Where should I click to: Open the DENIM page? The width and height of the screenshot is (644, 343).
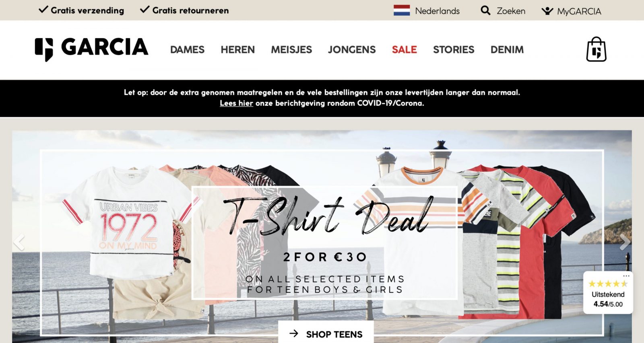pyautogui.click(x=507, y=50)
